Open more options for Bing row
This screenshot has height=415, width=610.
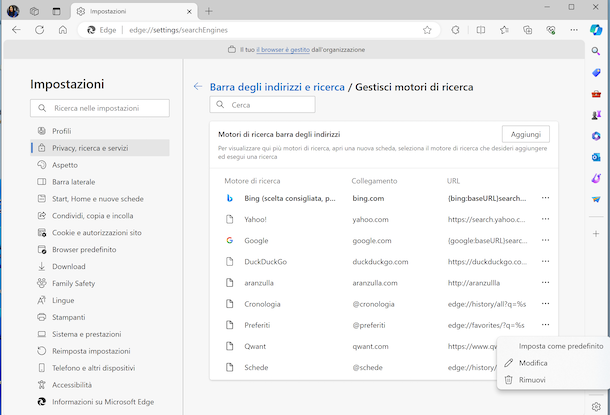tap(545, 198)
